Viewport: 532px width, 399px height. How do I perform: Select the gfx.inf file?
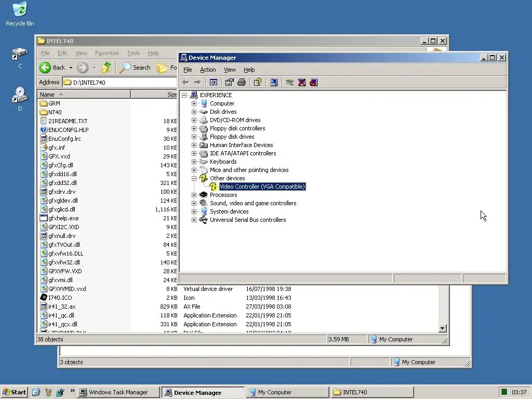click(x=52, y=147)
